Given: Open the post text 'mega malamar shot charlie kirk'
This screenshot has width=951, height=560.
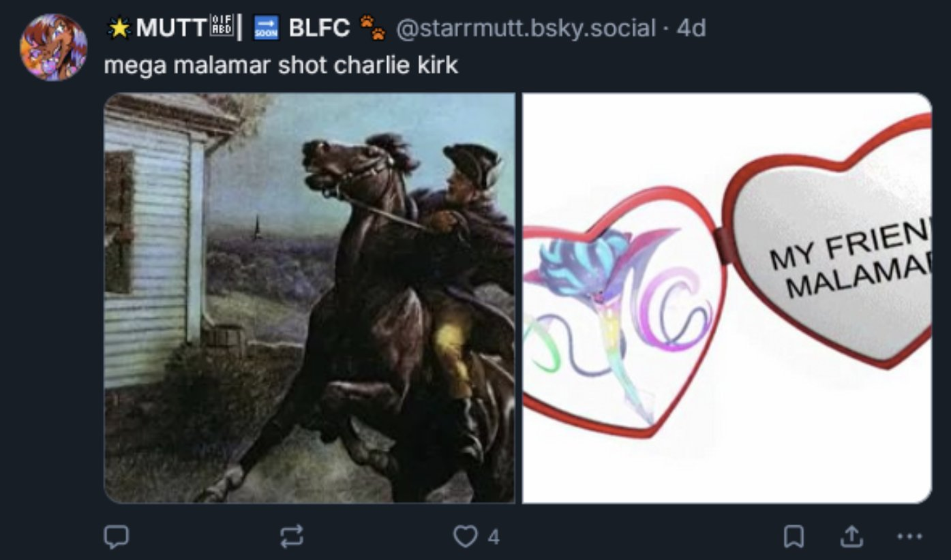Looking at the screenshot, I should (x=281, y=65).
